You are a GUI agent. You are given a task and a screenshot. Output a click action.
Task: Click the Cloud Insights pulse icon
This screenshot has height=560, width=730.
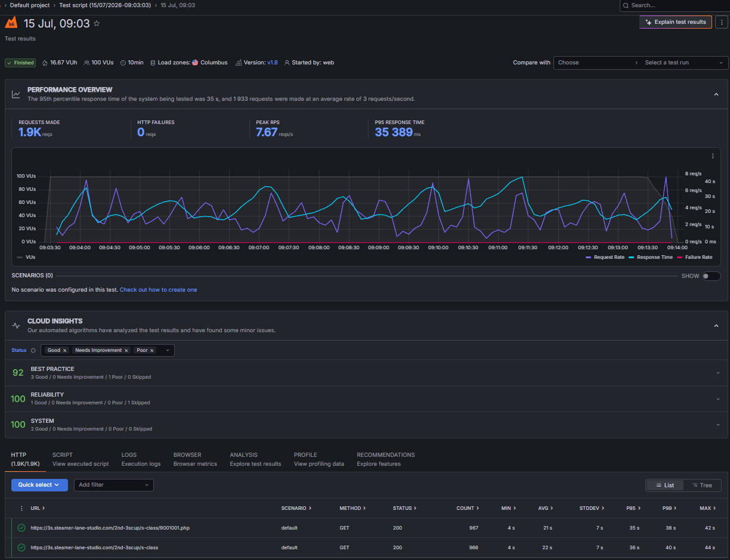[x=16, y=326]
